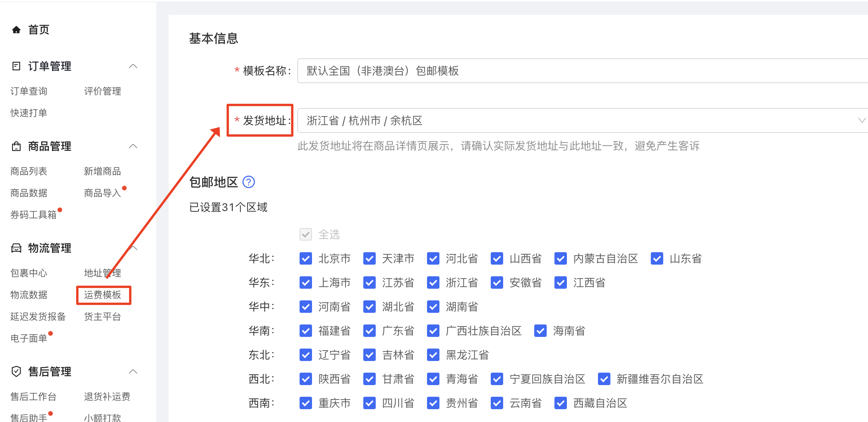This screenshot has width=868, height=422.
Task: Uncheck the 广西壮族自治区 checkbox
Action: (433, 331)
